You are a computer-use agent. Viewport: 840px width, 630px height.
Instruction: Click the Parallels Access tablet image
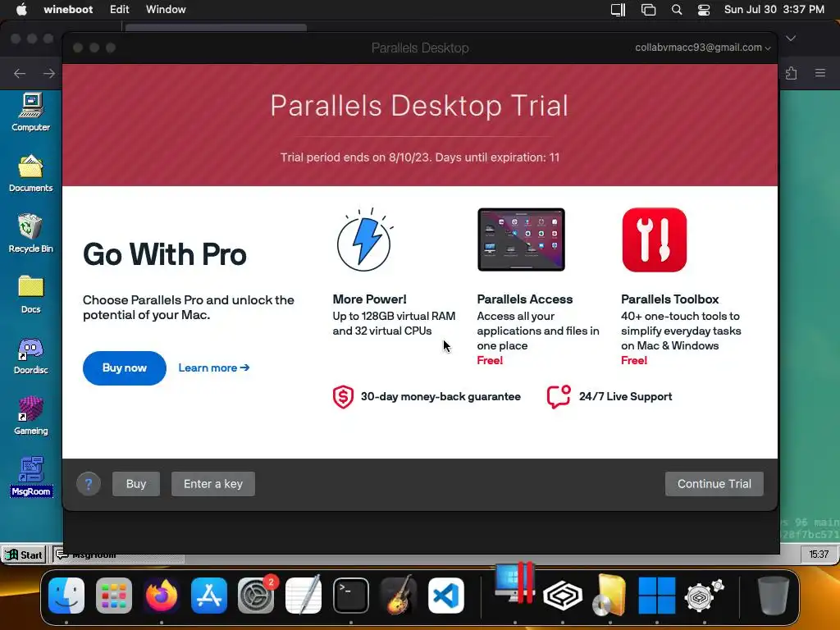pyautogui.click(x=521, y=240)
